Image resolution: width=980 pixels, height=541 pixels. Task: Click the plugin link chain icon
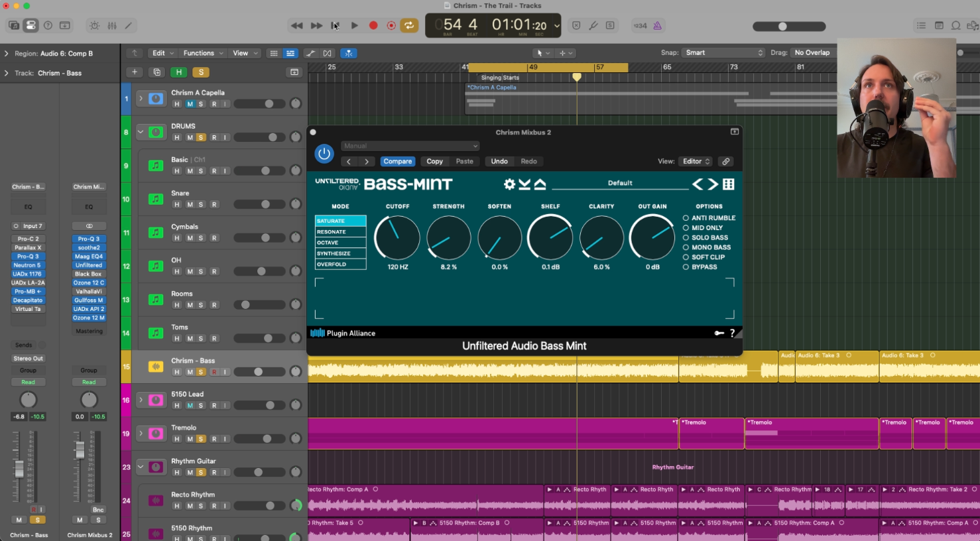tap(726, 161)
